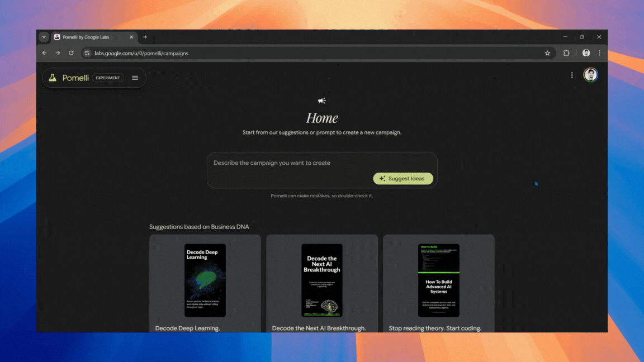The height and width of the screenshot is (362, 644).
Task: Open the tab search chevron dropdown
Action: pos(44,37)
